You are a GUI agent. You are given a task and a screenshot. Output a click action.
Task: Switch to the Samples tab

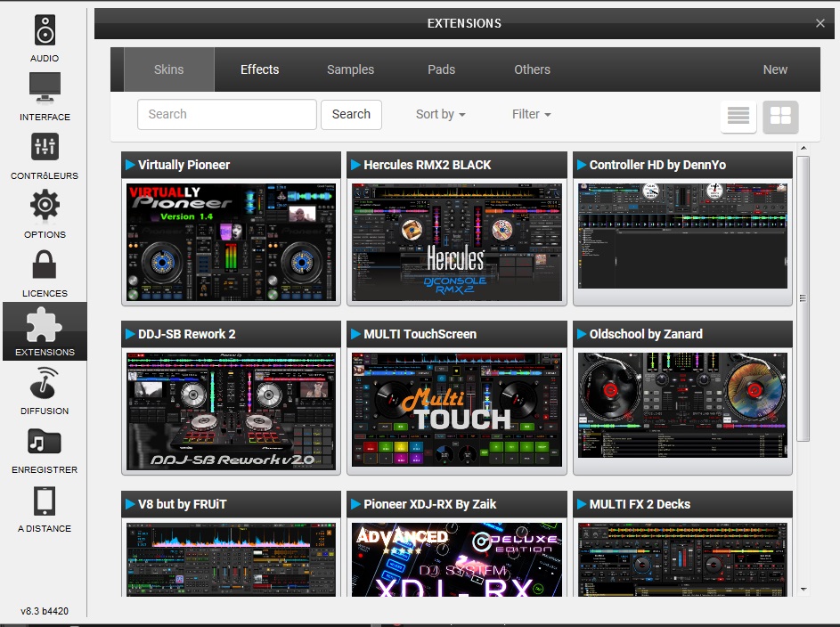click(350, 69)
